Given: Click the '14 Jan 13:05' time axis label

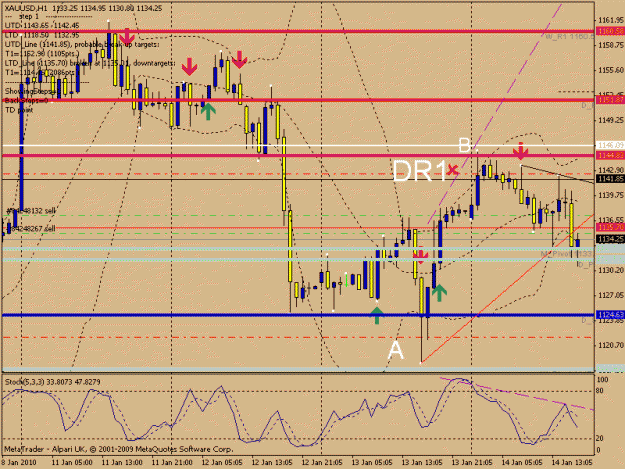Looking at the screenshot, I should tap(572, 462).
